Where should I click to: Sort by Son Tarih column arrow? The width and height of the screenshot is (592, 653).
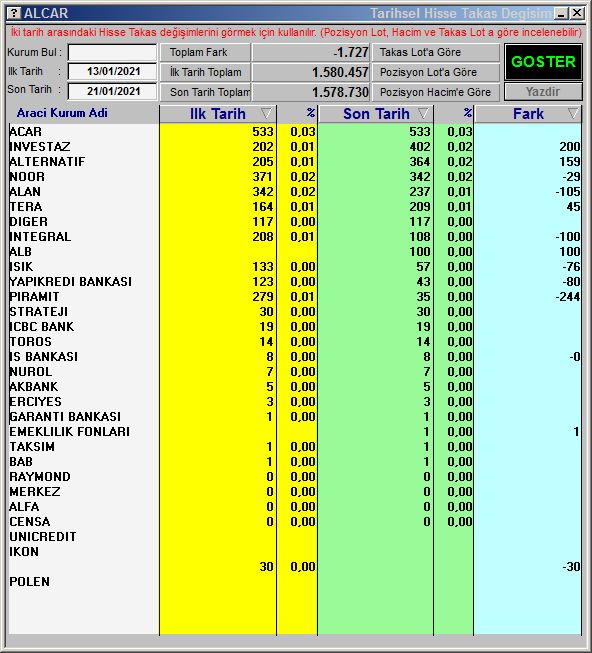(423, 113)
